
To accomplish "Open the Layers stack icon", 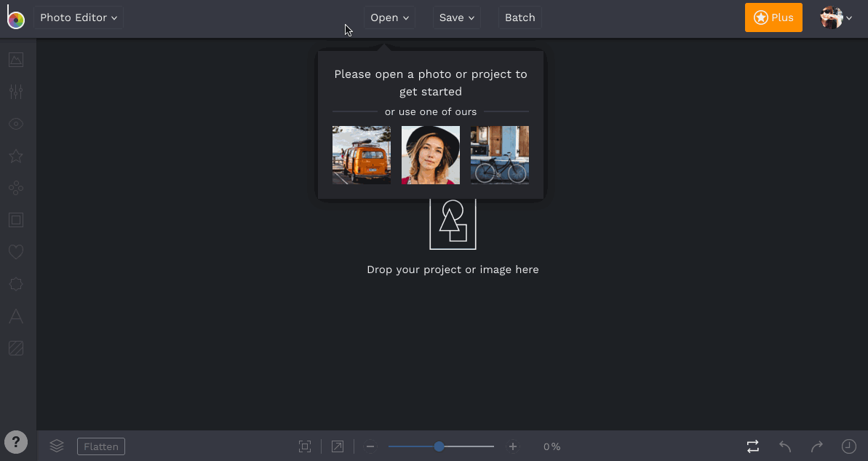I will click(x=57, y=446).
